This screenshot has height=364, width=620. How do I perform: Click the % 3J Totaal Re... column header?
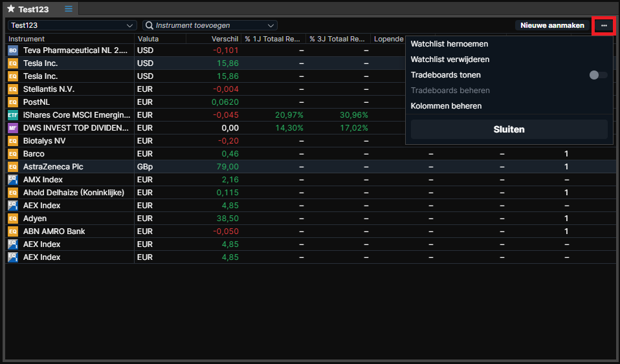coord(337,39)
